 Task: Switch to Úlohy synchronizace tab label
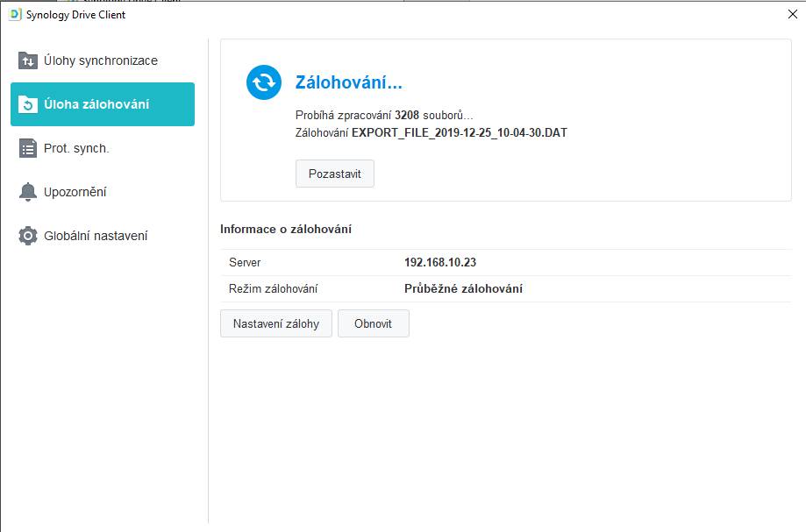[101, 60]
